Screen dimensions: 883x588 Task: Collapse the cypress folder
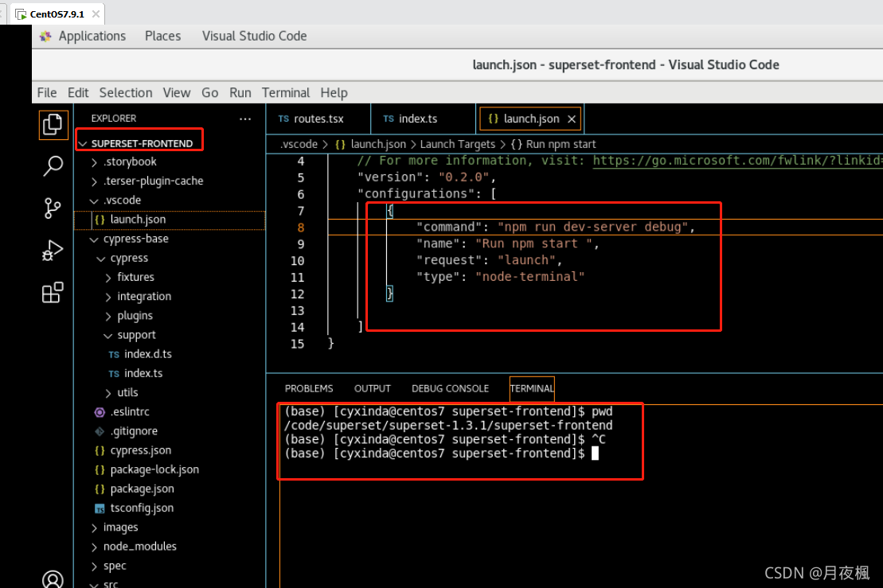point(101,259)
